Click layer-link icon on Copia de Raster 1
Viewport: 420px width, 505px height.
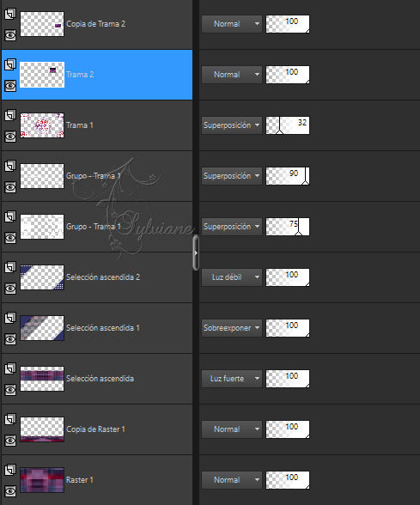pyautogui.click(x=10, y=419)
